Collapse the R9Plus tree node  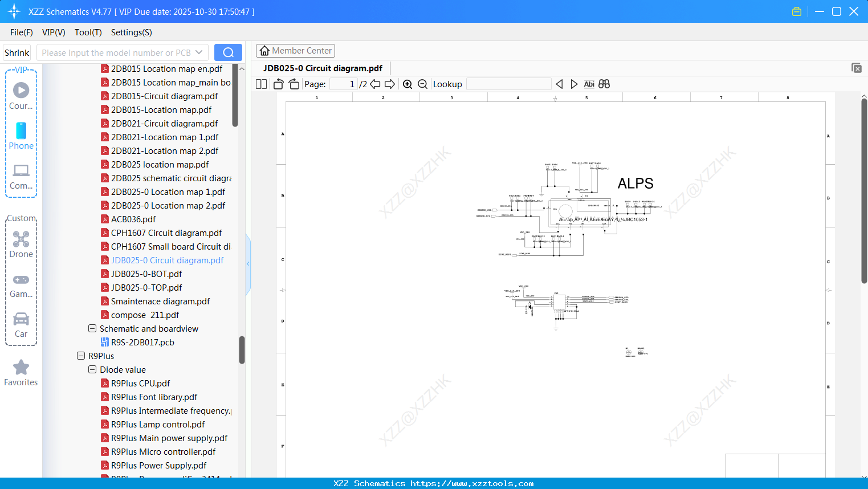(81, 356)
